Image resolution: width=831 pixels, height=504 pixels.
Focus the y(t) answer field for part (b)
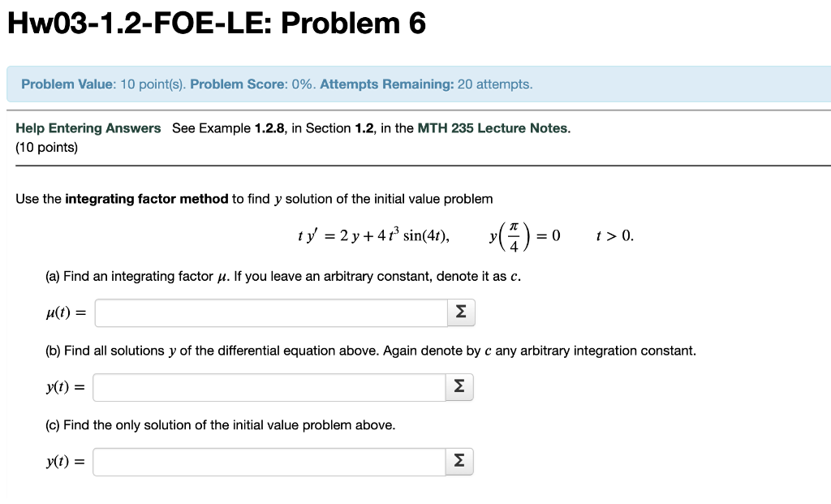point(268,387)
